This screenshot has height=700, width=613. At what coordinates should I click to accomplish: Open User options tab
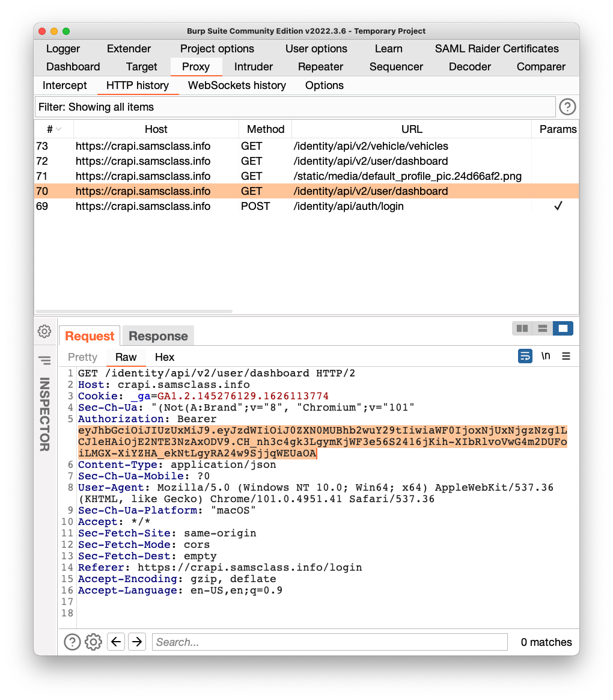click(x=316, y=49)
